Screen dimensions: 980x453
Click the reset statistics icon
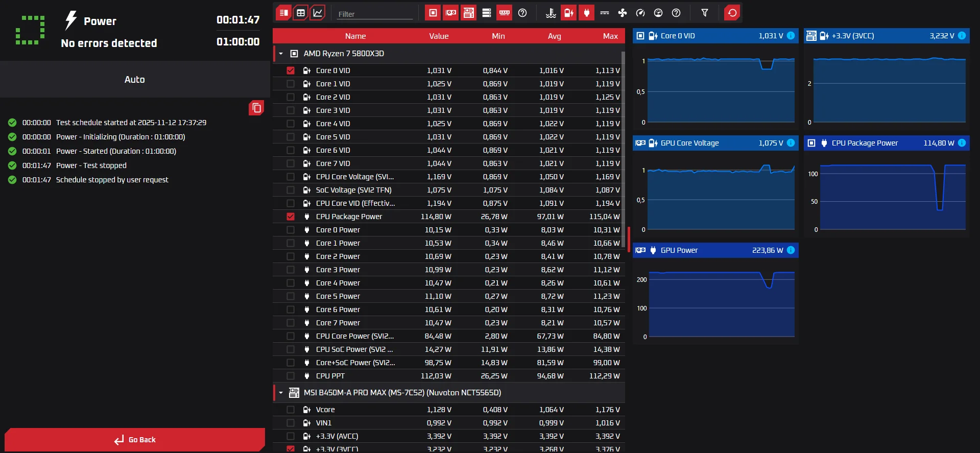[732, 13]
